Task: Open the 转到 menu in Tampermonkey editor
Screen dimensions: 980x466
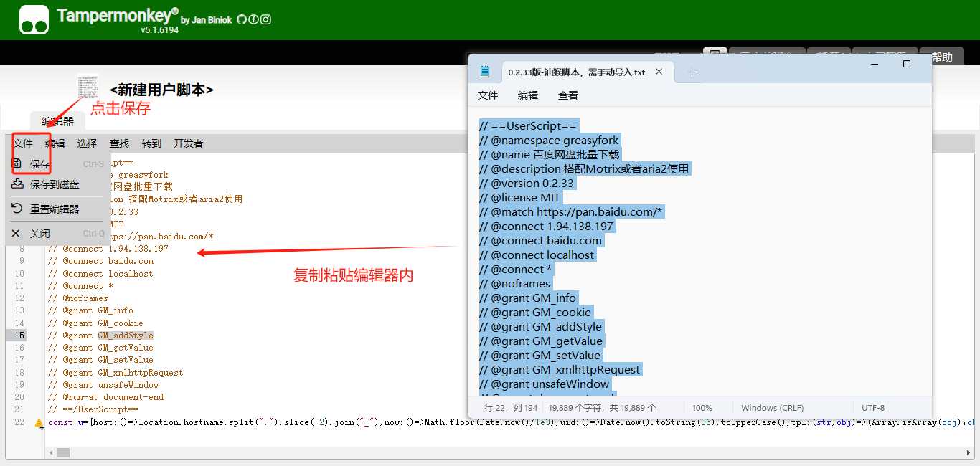Action: click(151, 143)
